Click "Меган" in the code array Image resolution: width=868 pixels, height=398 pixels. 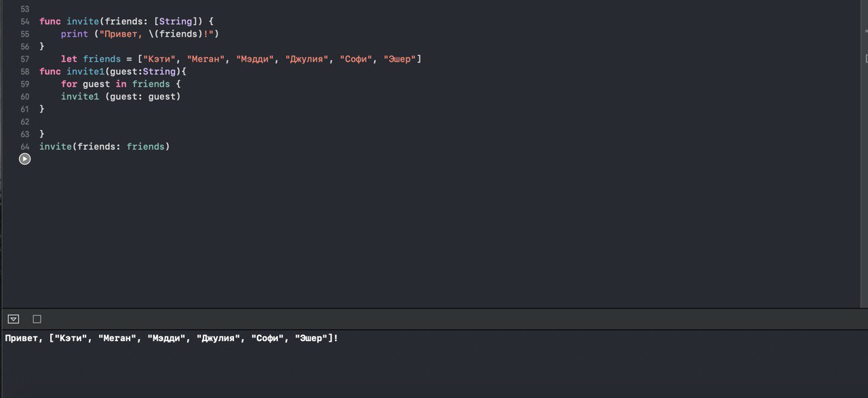pyautogui.click(x=206, y=59)
